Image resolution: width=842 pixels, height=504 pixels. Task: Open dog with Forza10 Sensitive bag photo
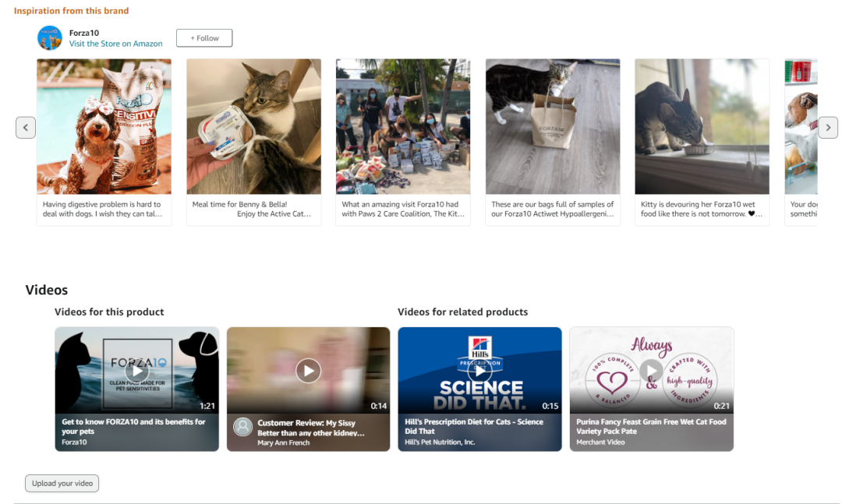click(104, 127)
